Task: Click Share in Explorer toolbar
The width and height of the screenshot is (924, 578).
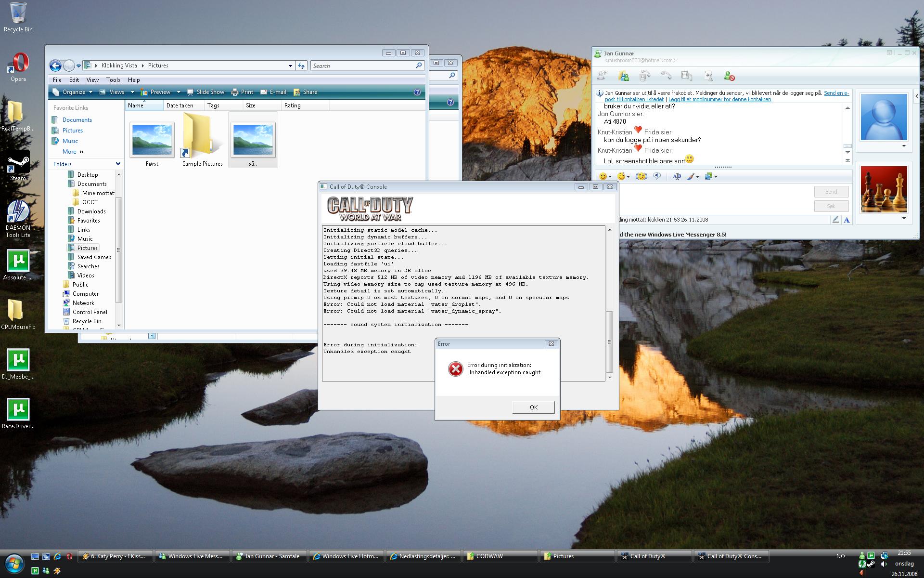Action: tap(305, 92)
